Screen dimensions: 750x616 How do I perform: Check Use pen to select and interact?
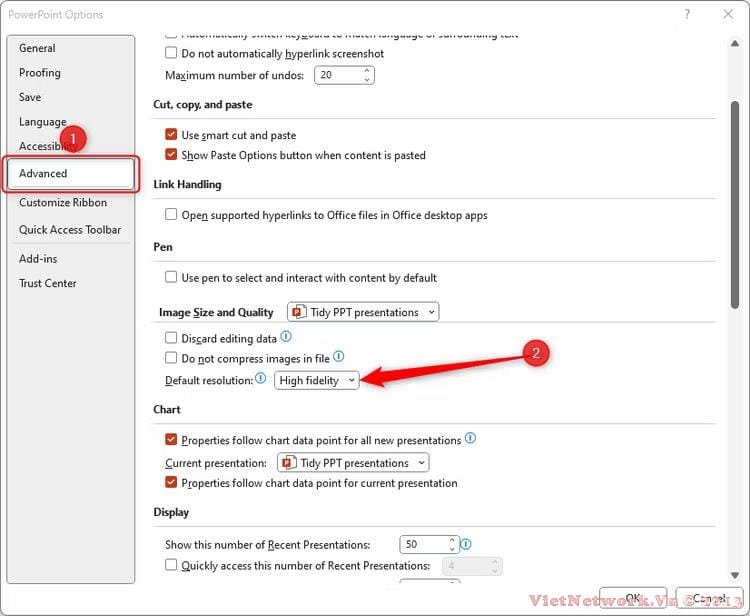[x=171, y=277]
